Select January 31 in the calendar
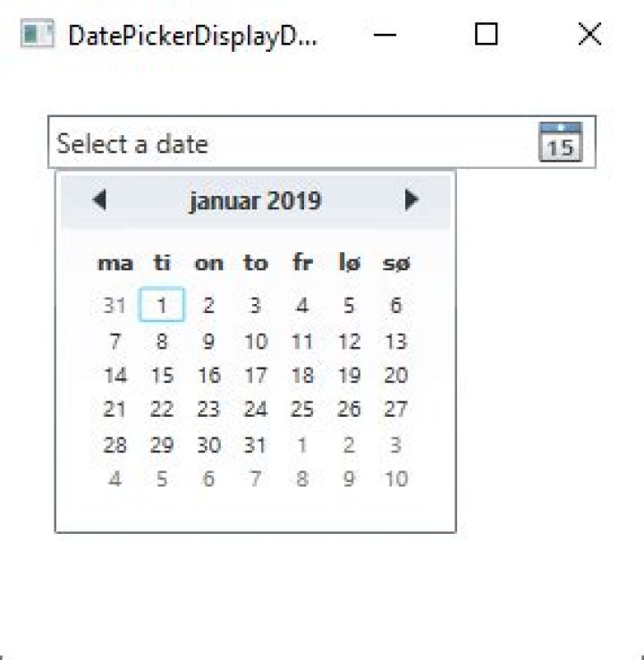The image size is (644, 660). point(256,444)
